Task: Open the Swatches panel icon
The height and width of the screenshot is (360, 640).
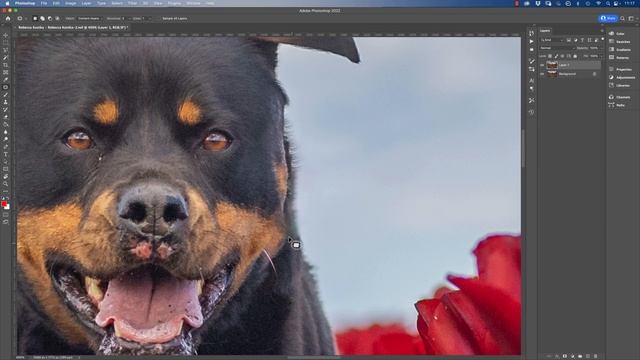Action: pyautogui.click(x=611, y=42)
